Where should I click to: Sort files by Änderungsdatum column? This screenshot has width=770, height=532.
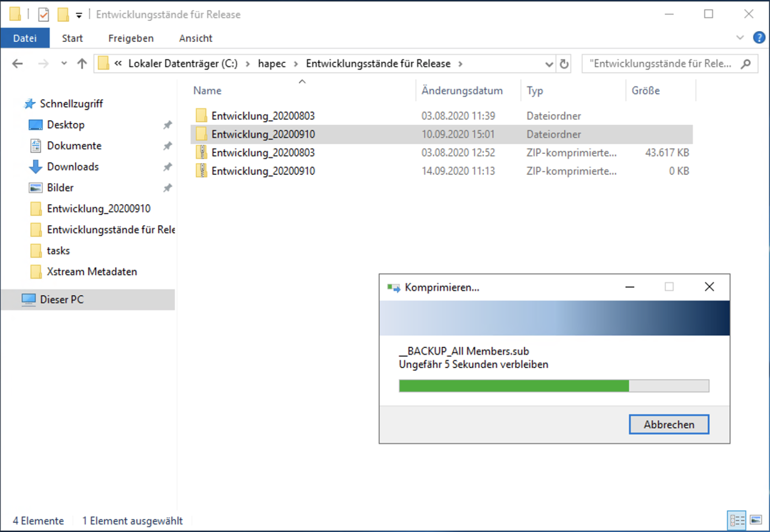click(462, 90)
